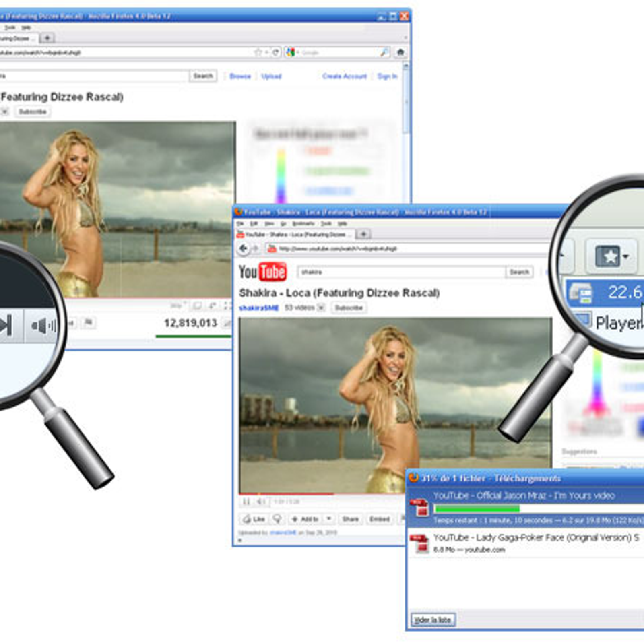This screenshot has height=644, width=644.
Task: Click the Search button in back window
Action: tap(203, 76)
